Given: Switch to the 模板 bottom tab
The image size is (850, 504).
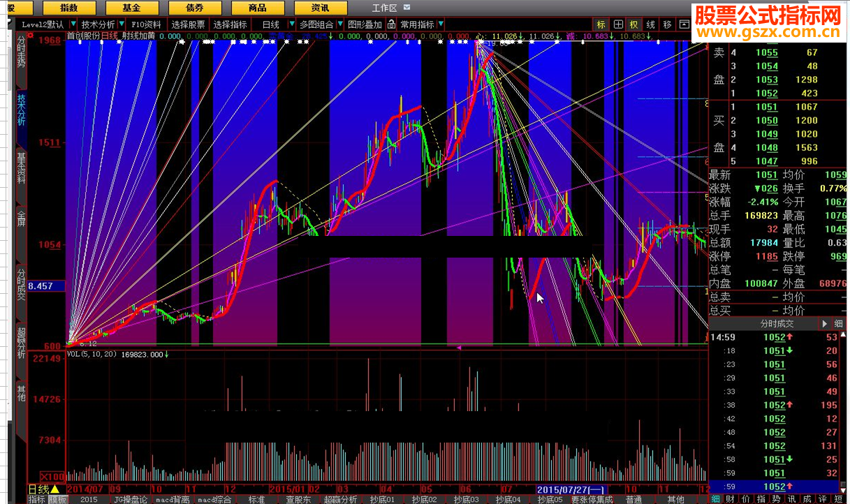Looking at the screenshot, I should pos(57,499).
